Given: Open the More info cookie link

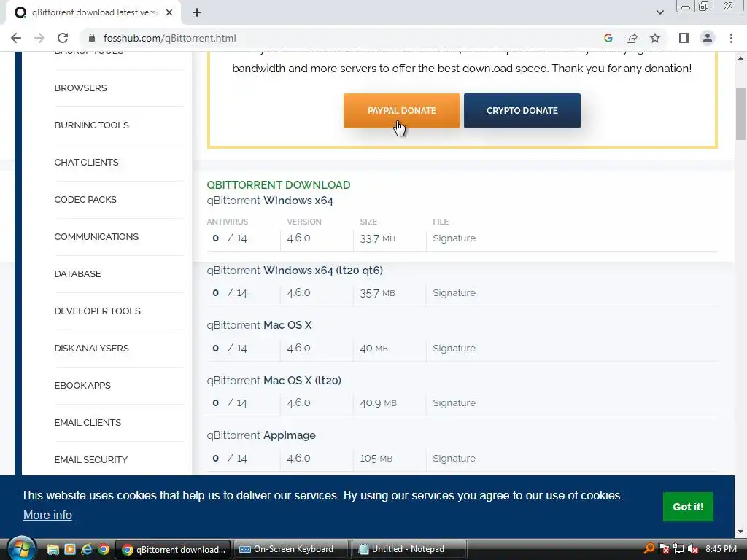Looking at the screenshot, I should point(47,515).
